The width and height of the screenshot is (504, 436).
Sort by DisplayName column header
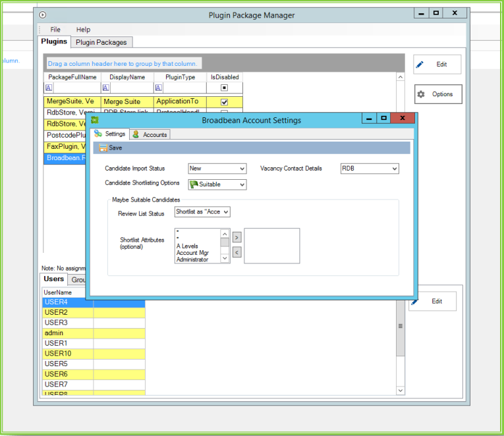127,77
